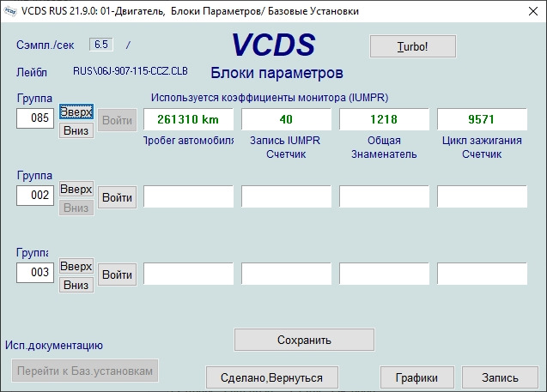Click the Цикл зажигания Счетчик label

[x=482, y=147]
